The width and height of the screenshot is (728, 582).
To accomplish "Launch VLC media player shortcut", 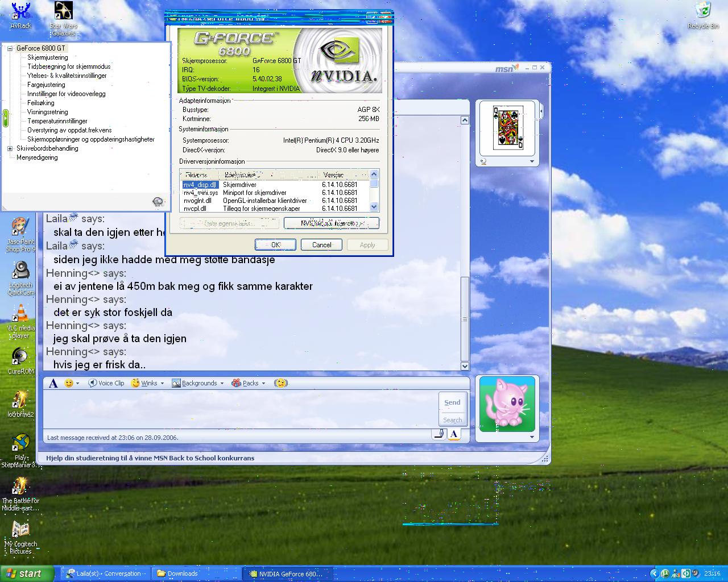I will [x=20, y=321].
